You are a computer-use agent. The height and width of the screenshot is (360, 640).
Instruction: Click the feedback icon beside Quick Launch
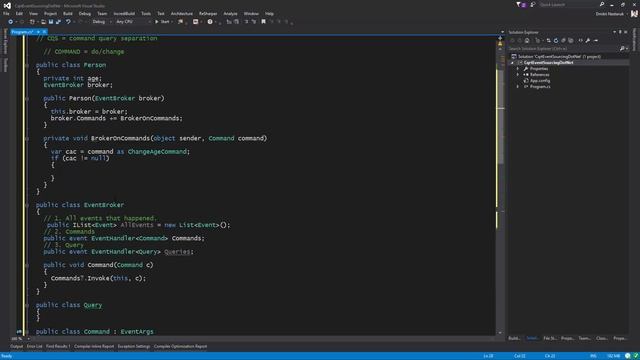click(533, 4)
